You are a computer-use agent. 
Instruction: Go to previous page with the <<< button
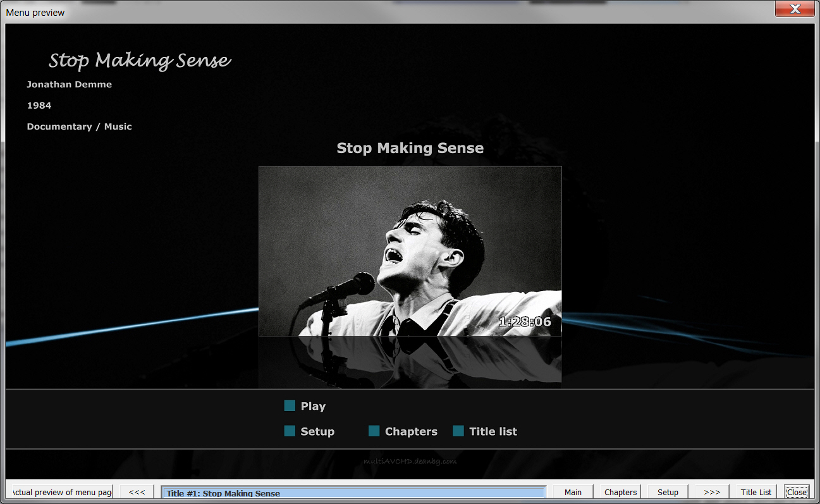click(137, 492)
